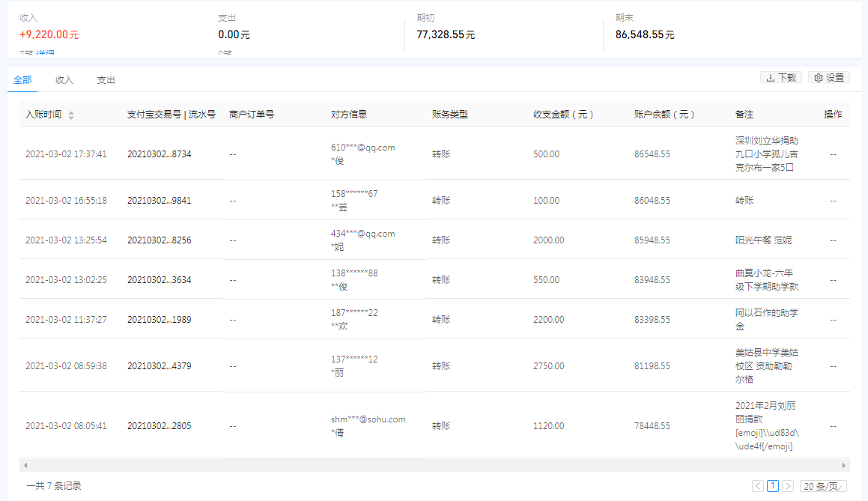Click the 下载 download button
This screenshot has width=868, height=501.
[x=780, y=78]
